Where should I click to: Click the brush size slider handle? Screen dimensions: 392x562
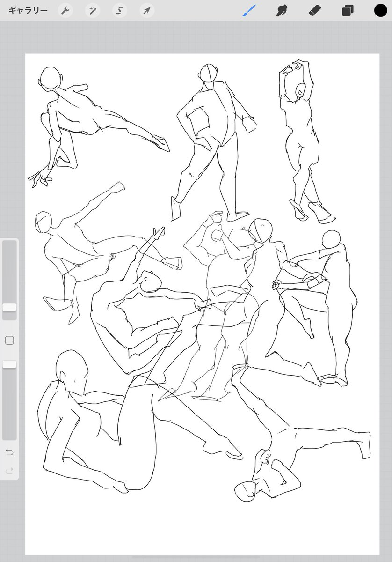pos(9,307)
